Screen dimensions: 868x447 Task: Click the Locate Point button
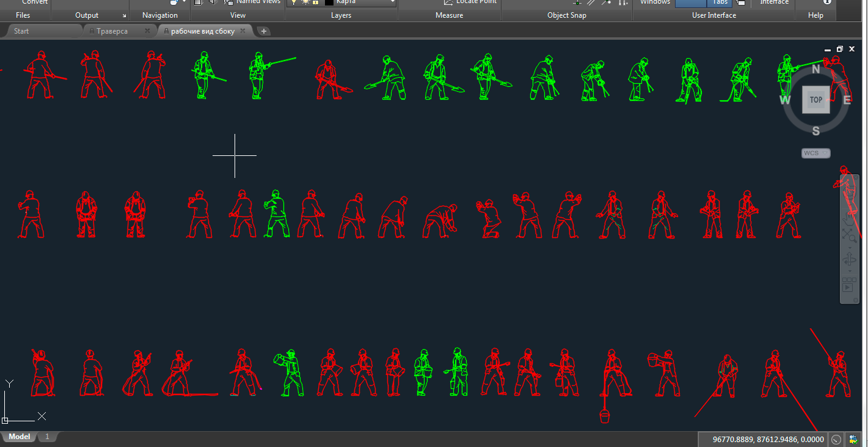(x=470, y=2)
